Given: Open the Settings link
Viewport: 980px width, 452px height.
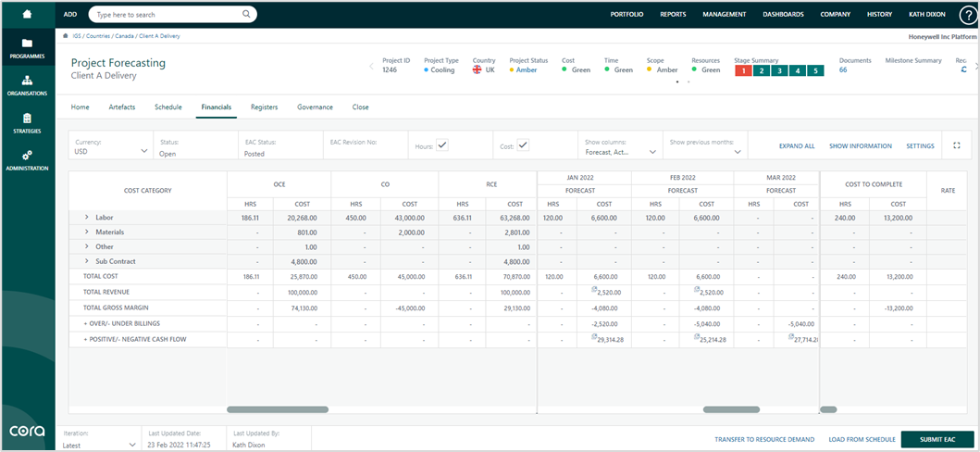Looking at the screenshot, I should [920, 145].
